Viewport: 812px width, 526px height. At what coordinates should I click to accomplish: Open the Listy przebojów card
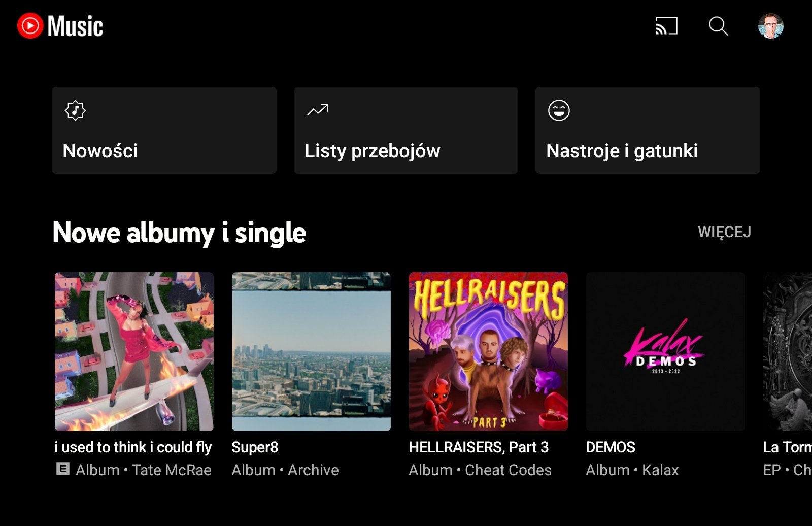(406, 130)
